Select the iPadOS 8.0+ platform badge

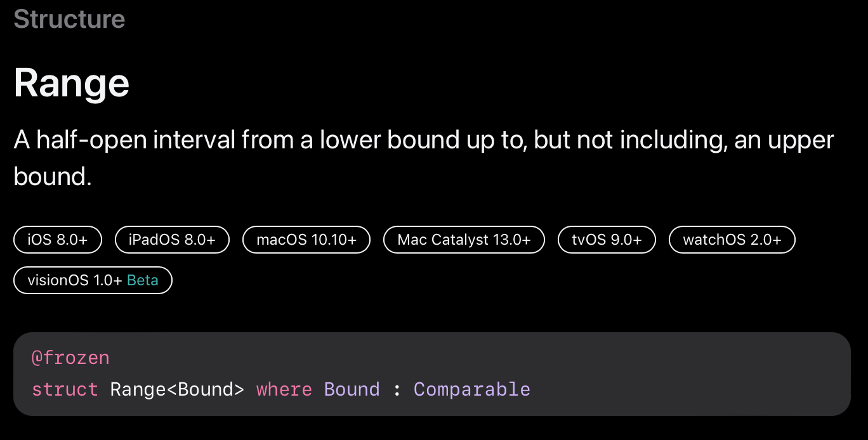172,240
